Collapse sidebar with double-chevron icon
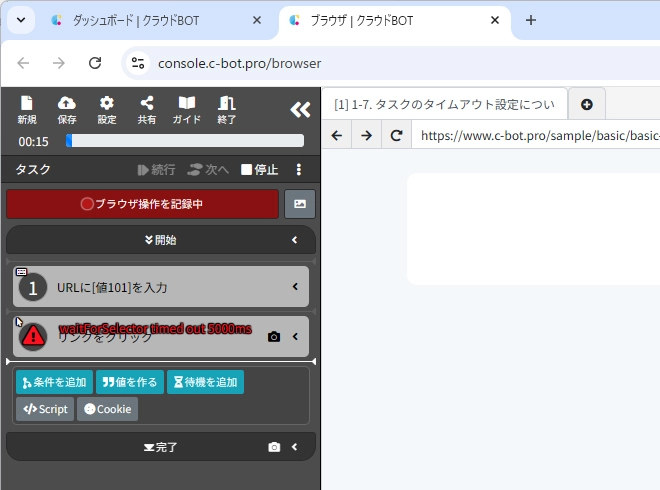 300,110
